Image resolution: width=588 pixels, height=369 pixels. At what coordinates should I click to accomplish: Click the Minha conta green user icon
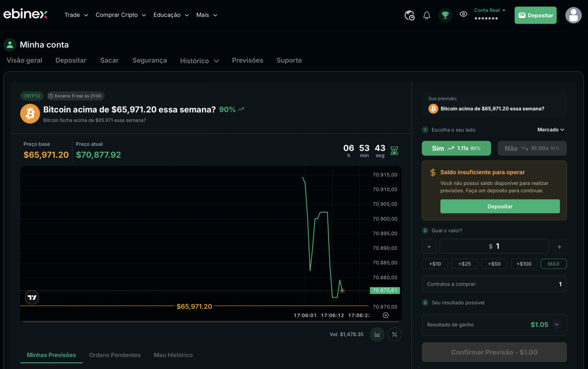click(10, 45)
